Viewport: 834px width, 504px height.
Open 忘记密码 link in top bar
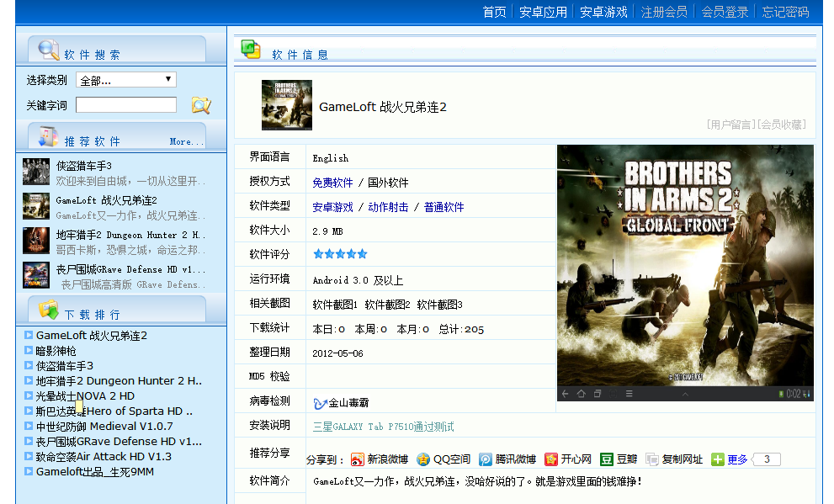[785, 12]
